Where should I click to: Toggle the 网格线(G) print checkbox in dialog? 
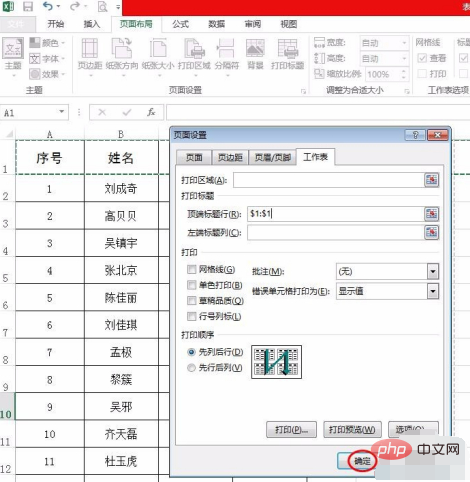192,269
